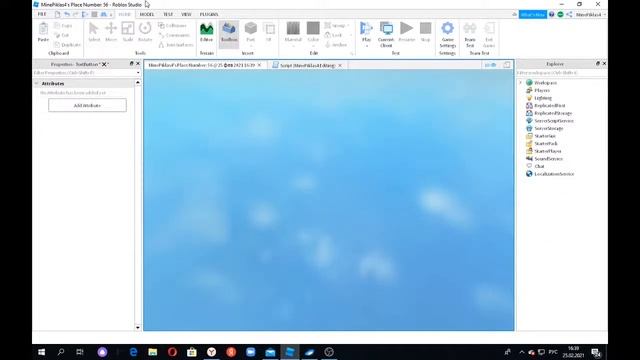Open the FILE menu
This screenshot has width=640, height=360.
[x=42, y=14]
